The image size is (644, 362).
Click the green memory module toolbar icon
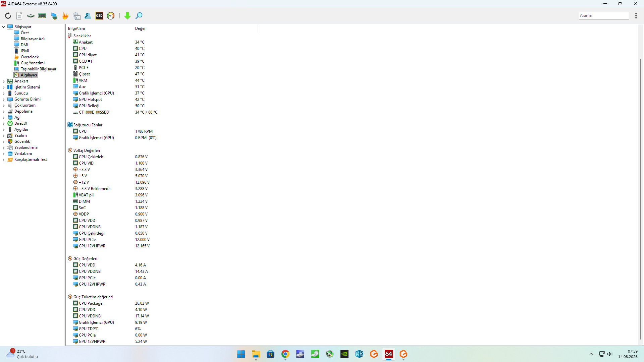coord(42,16)
